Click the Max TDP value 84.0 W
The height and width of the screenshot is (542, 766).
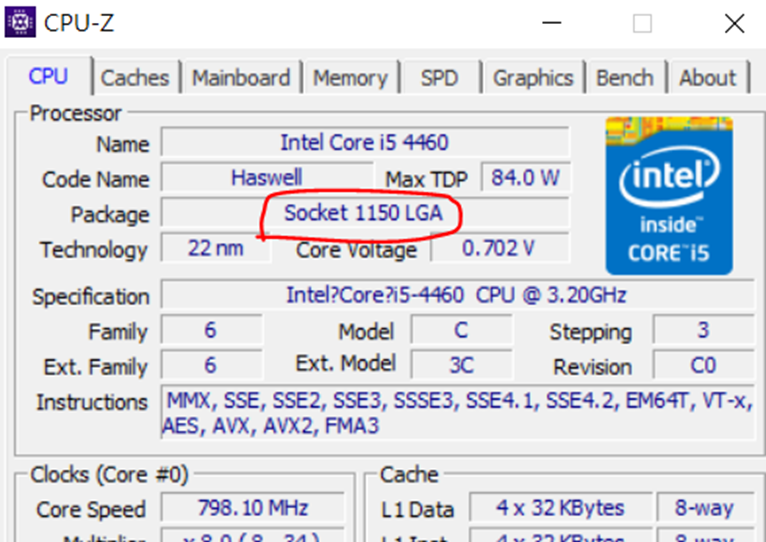click(525, 177)
